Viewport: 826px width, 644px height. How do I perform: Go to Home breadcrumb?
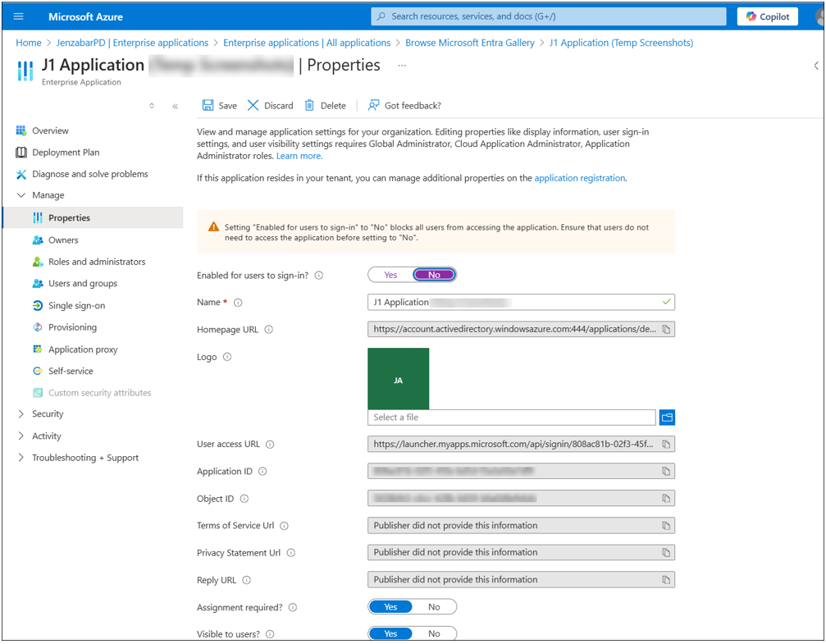coord(29,43)
